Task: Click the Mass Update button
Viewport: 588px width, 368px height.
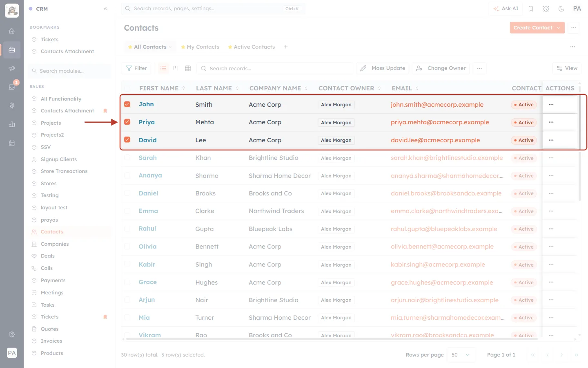Action: point(383,68)
